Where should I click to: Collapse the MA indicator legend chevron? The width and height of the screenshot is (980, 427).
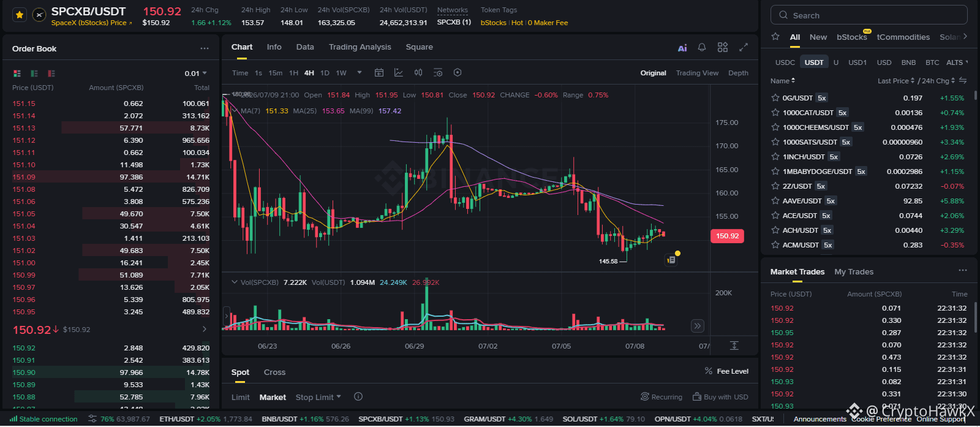(234, 111)
